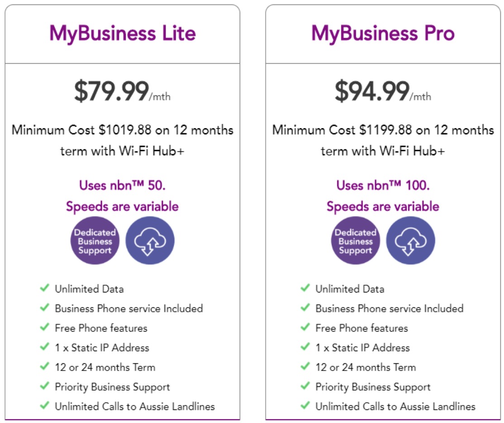Click Lite '12 or 24 months Term' item
Viewport: 504px width, 423px height.
pos(105,367)
